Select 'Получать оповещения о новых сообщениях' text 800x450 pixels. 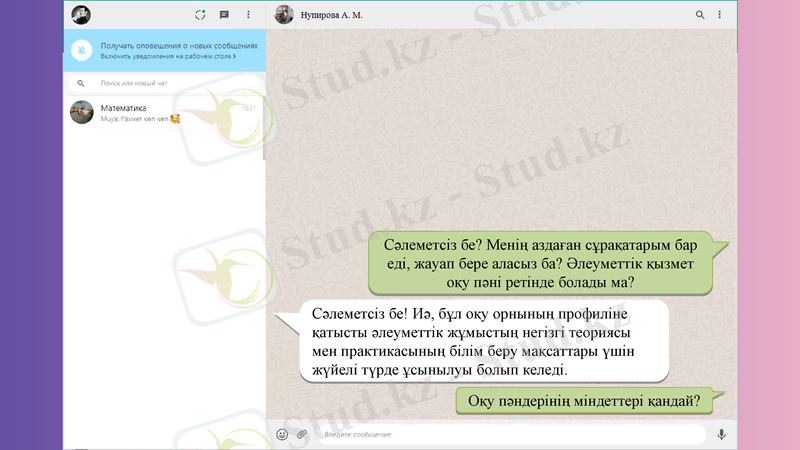click(x=179, y=45)
